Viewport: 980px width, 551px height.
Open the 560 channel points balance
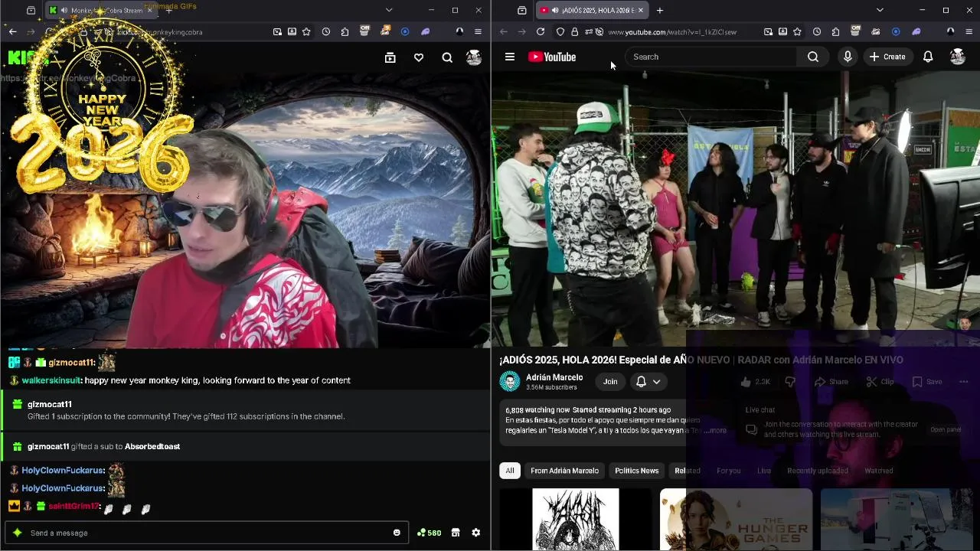coord(429,533)
